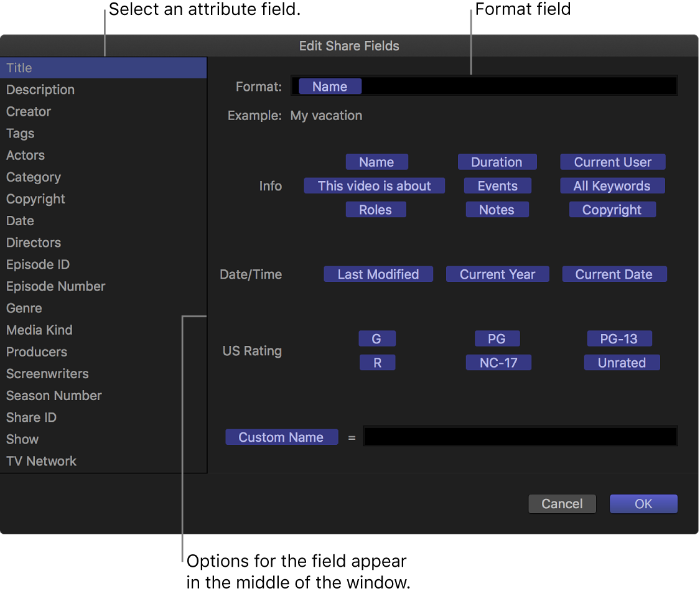This screenshot has width=700, height=596.
Task: Select the Media Kind attribute field
Action: [39, 330]
